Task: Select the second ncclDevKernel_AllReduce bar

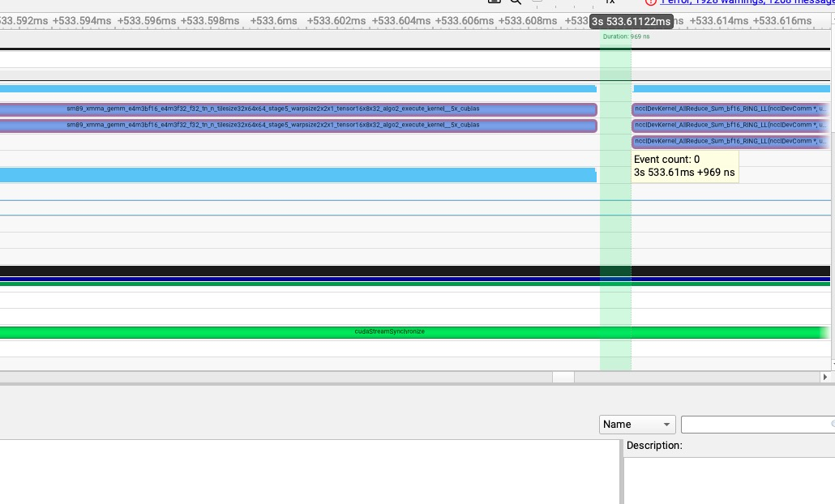Action: coord(730,126)
